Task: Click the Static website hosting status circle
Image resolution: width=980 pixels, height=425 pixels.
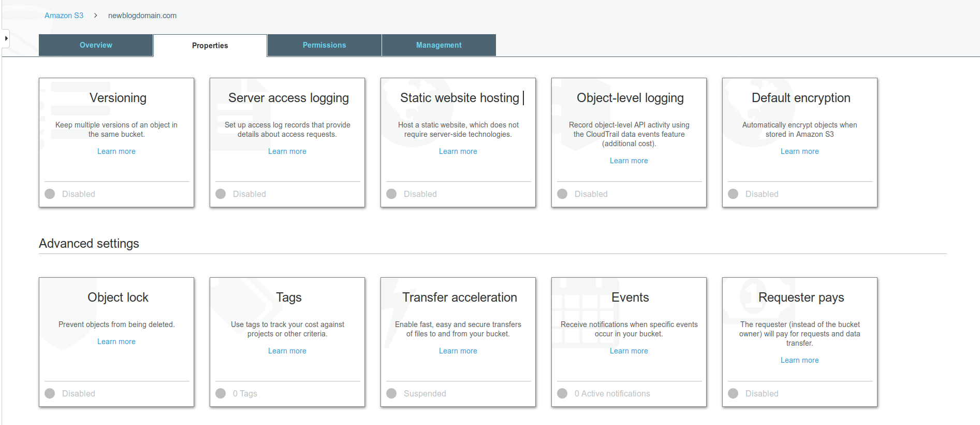Action: coord(391,194)
